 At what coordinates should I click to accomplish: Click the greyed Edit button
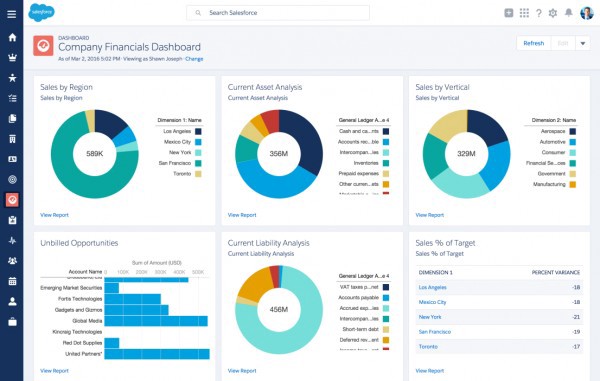pyautogui.click(x=563, y=43)
